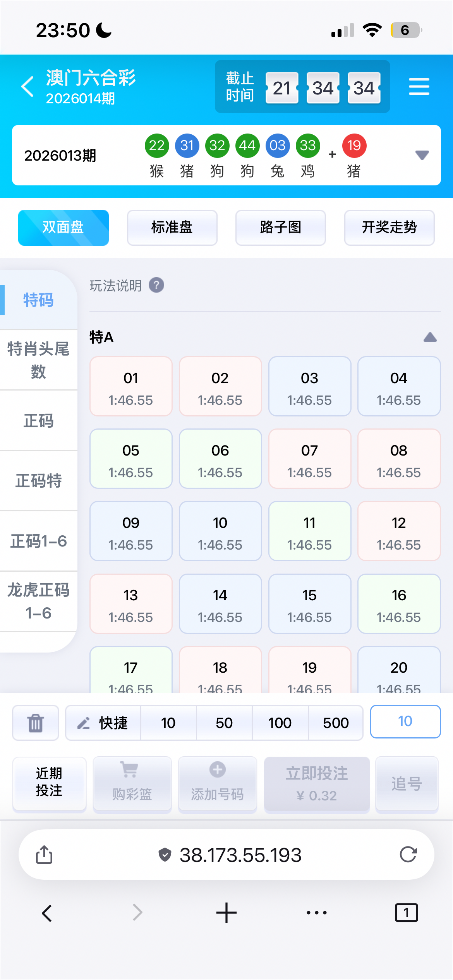Open the 正码特 sidebar category
This screenshot has height=980, width=453.
click(39, 481)
